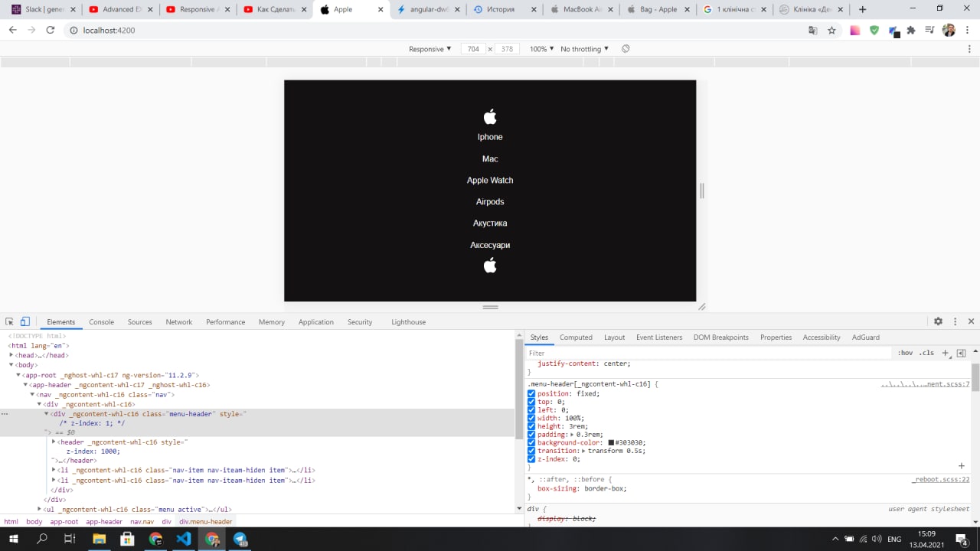Click the styles Filter input field
This screenshot has height=551, width=980.
coord(709,353)
